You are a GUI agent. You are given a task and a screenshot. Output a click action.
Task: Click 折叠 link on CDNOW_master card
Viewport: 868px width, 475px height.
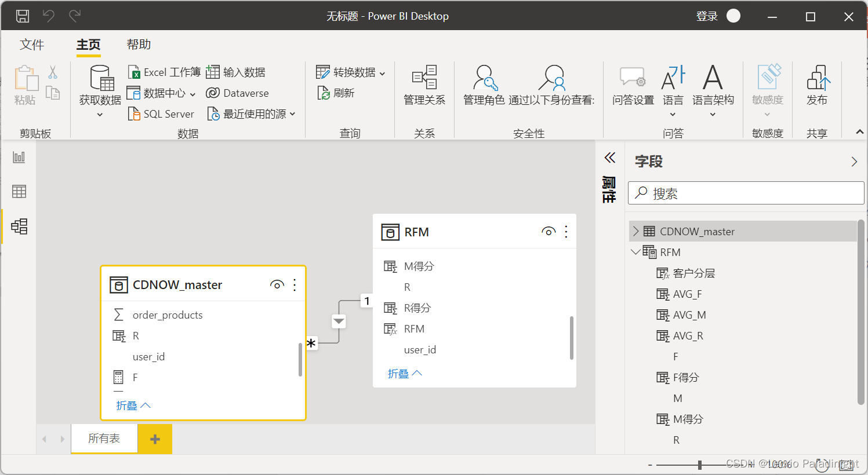tap(133, 405)
